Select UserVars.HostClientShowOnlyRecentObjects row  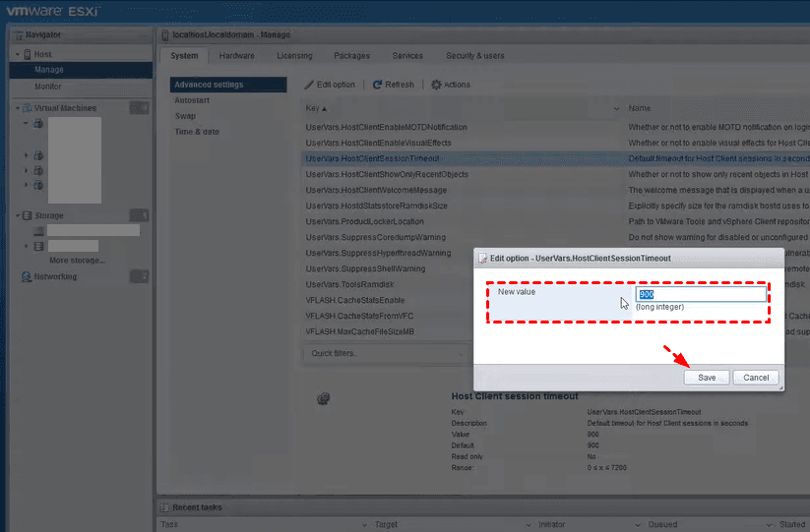[555, 174]
